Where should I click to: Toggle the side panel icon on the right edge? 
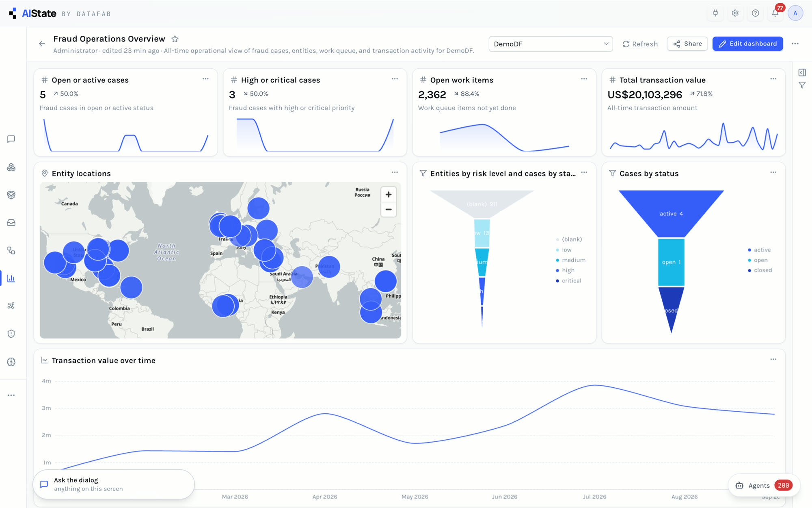tap(802, 72)
